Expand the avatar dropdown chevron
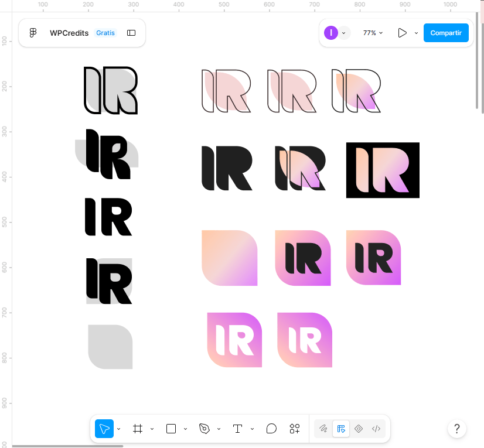Image resolution: width=484 pixels, height=448 pixels. point(343,33)
